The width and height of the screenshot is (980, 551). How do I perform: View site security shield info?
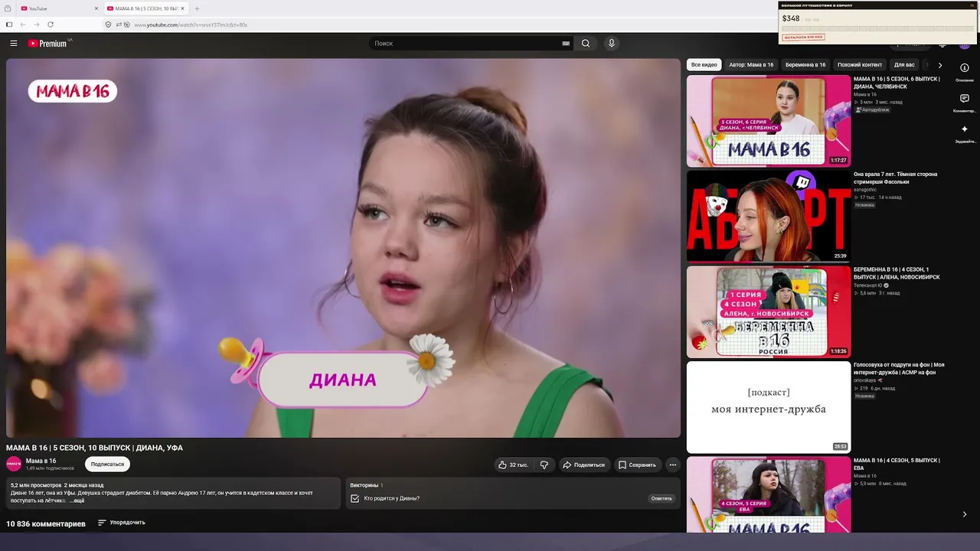pos(108,24)
